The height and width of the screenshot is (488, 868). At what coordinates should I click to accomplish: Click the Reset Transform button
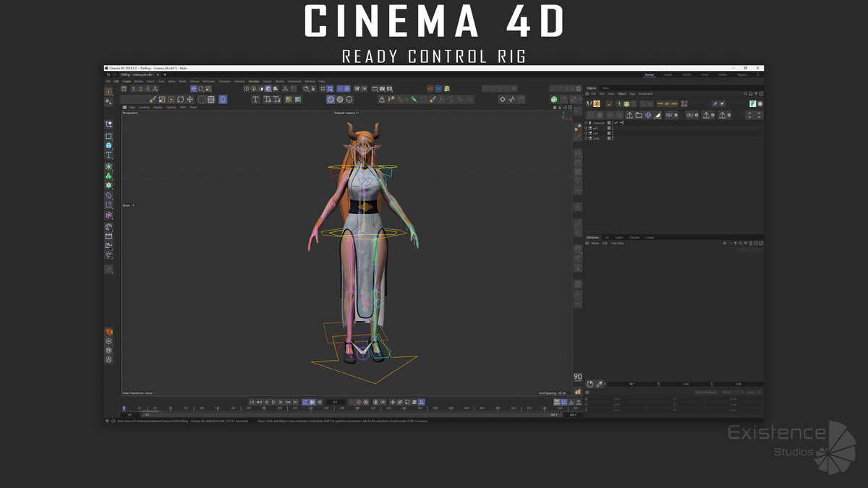(x=707, y=393)
